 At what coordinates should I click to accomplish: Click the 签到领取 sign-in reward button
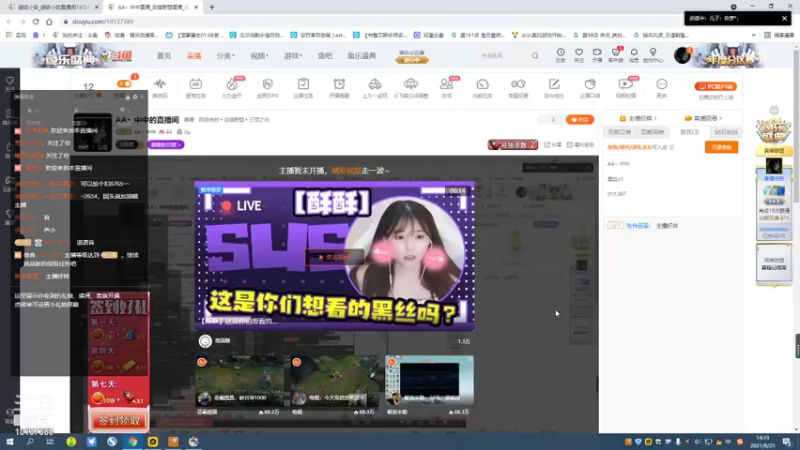pos(119,421)
